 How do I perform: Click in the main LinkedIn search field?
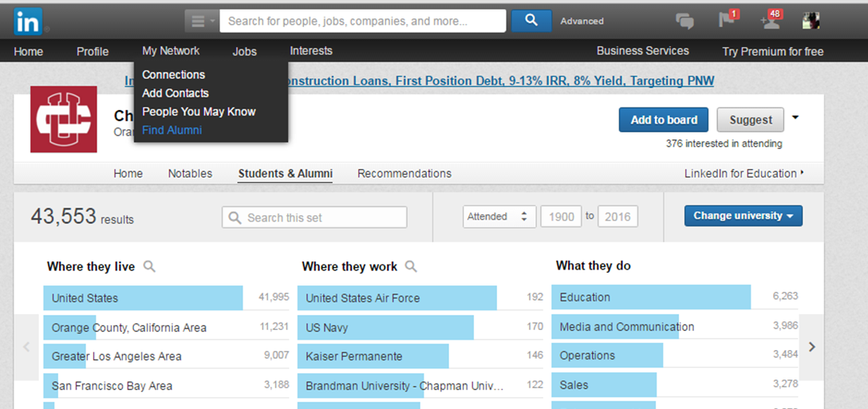pos(362,21)
